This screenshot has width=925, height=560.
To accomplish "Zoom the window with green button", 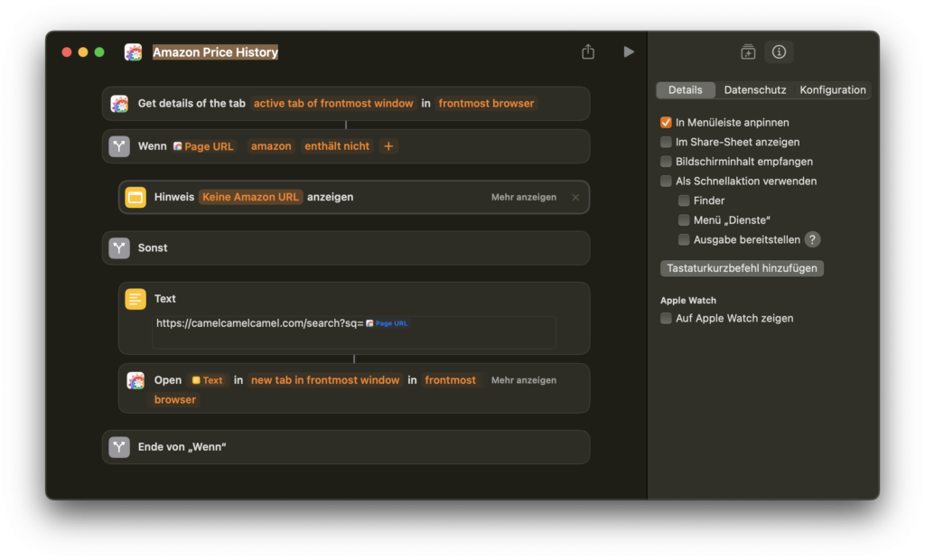I will tap(99, 52).
